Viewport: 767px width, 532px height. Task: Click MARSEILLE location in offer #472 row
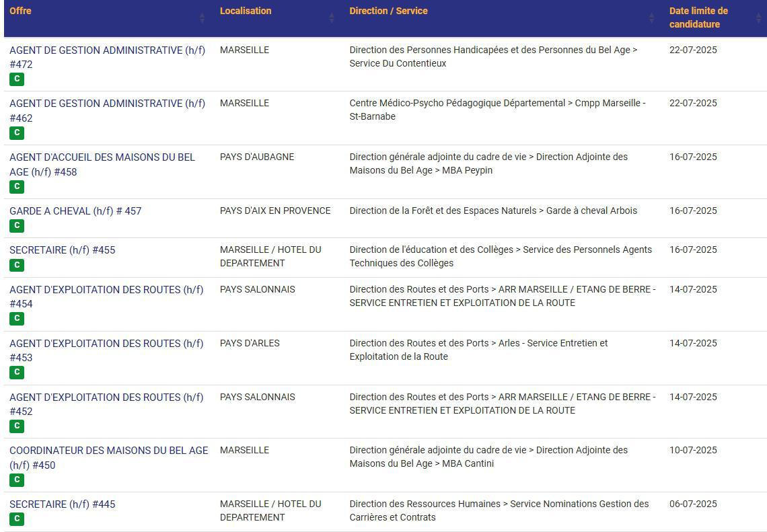click(245, 50)
